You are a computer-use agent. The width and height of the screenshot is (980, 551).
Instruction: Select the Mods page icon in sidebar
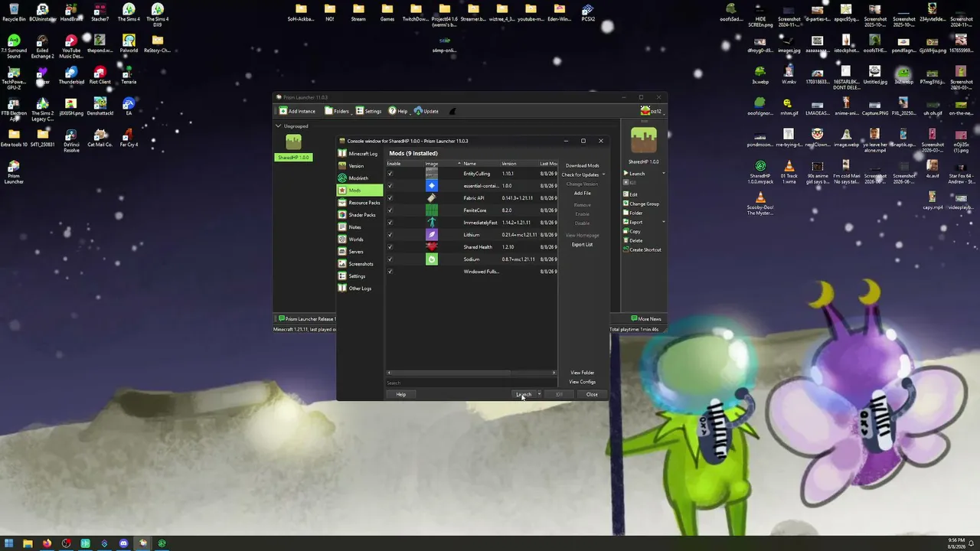click(x=342, y=191)
